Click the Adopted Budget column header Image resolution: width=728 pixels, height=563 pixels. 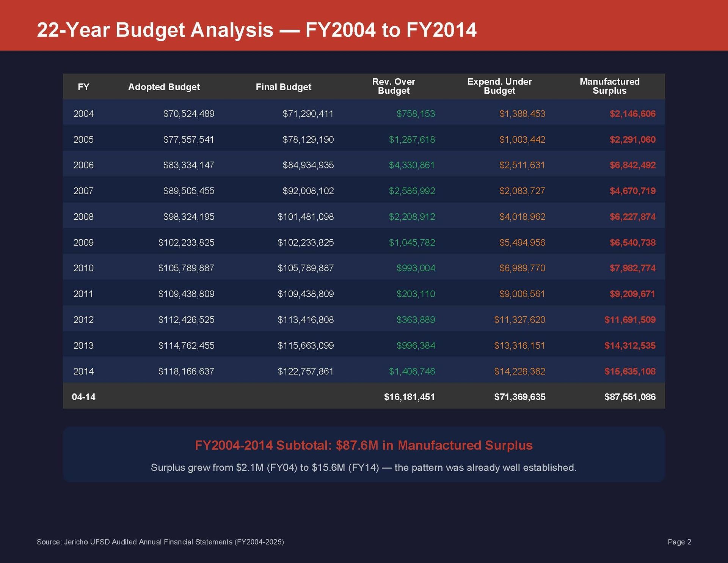point(164,87)
